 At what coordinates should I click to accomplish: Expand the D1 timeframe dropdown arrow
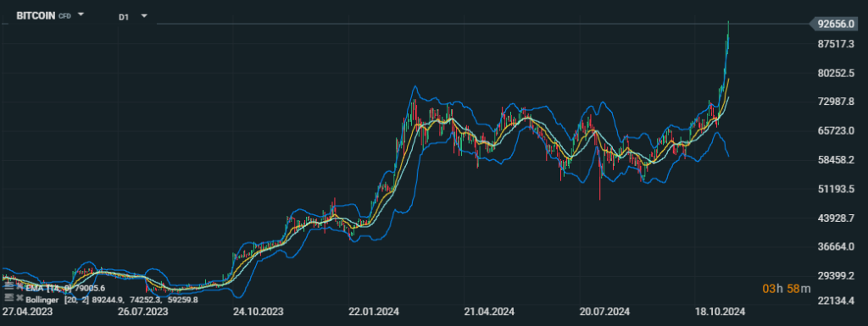(144, 15)
